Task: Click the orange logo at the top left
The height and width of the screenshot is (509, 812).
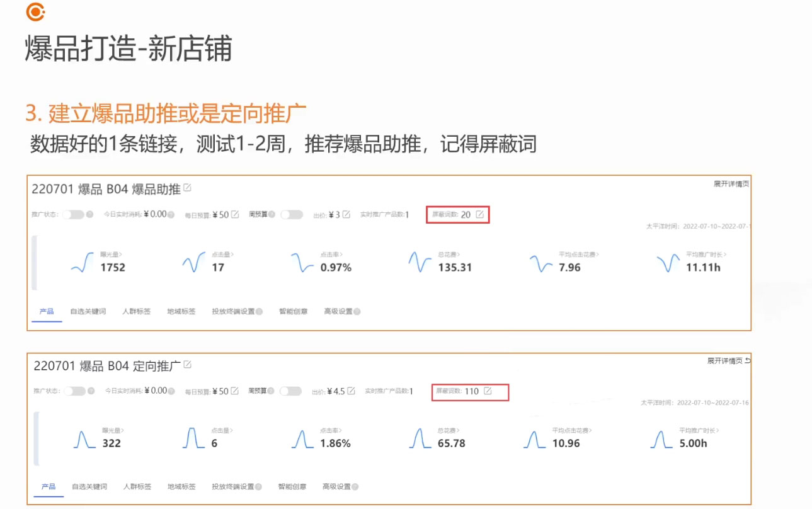Action: point(37,11)
